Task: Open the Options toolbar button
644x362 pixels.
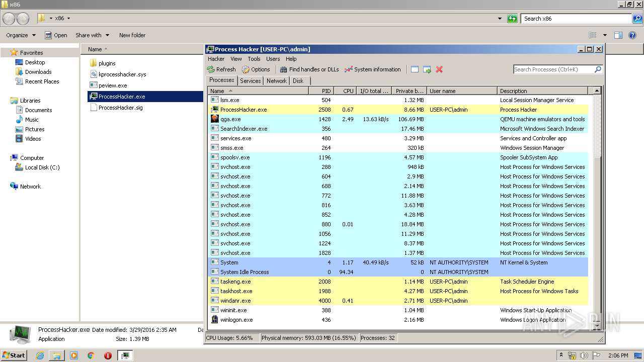Action: (x=256, y=69)
